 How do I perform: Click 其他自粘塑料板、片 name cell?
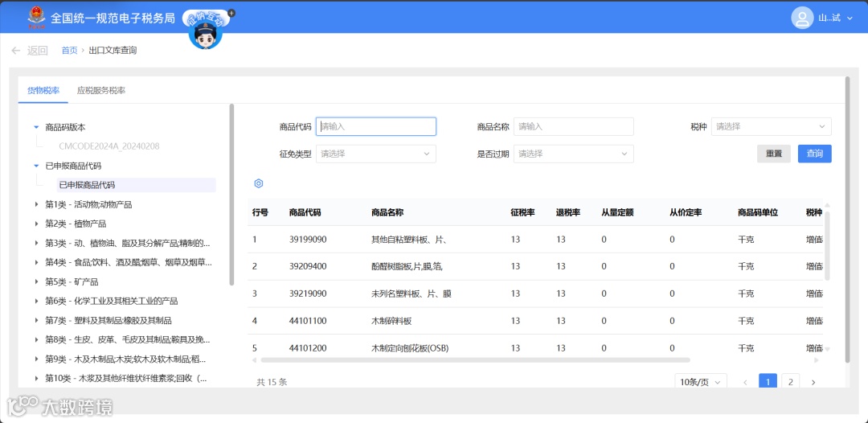point(409,240)
